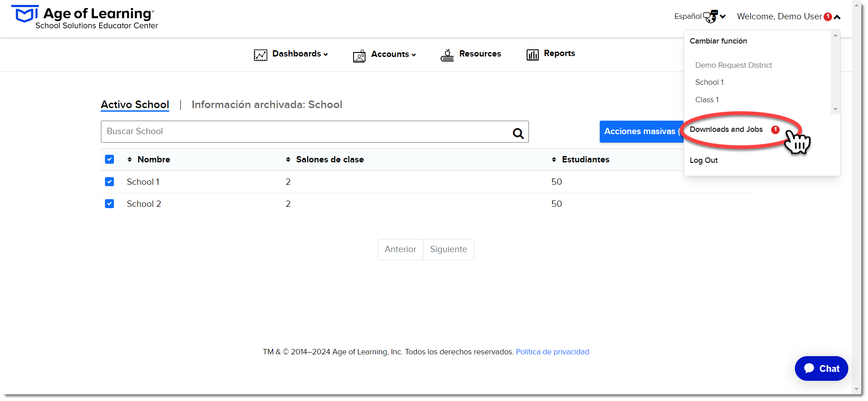Click the Nombre column header
This screenshot has height=401, width=868.
[x=154, y=159]
